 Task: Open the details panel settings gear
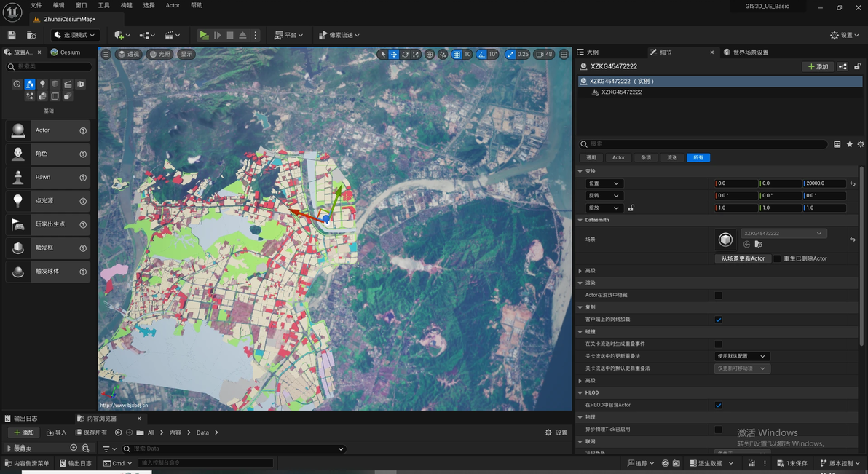(x=861, y=144)
